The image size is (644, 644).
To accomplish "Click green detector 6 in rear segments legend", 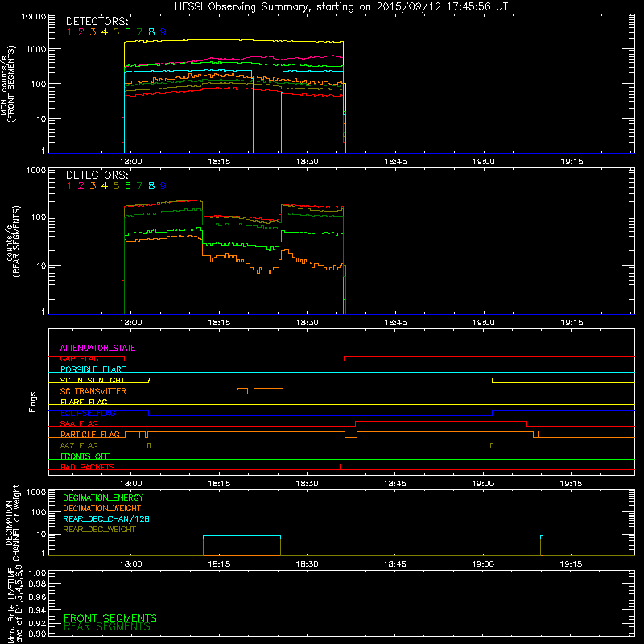I will pyautogui.click(x=128, y=186).
